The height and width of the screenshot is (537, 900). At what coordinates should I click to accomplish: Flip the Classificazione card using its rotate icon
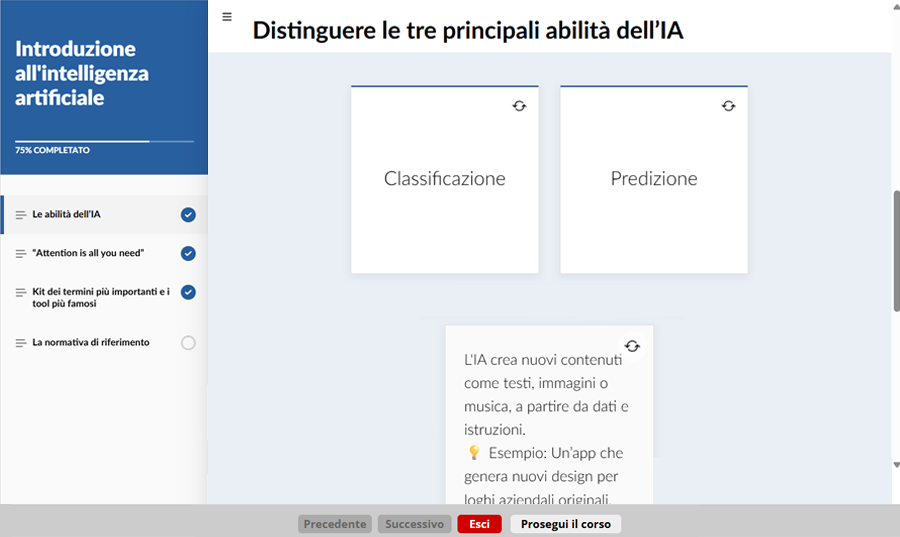click(519, 106)
